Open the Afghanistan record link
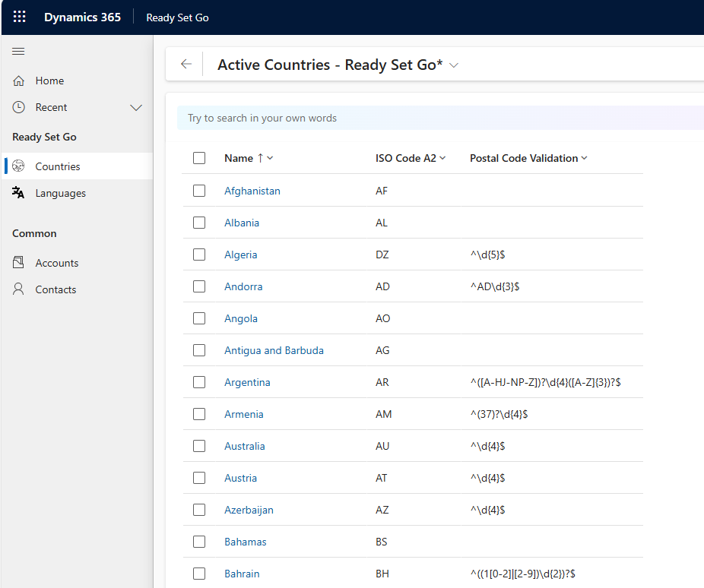 [x=252, y=191]
